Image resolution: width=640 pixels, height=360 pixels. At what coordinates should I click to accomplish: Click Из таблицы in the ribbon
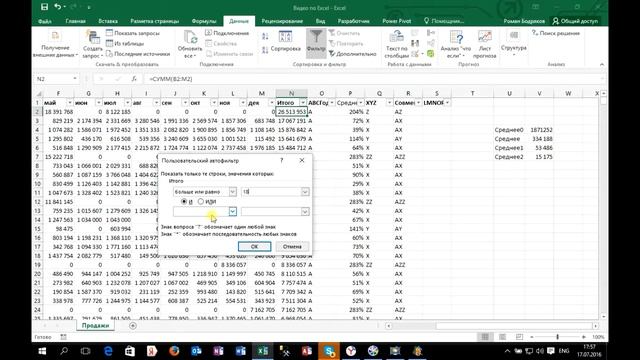(125, 43)
